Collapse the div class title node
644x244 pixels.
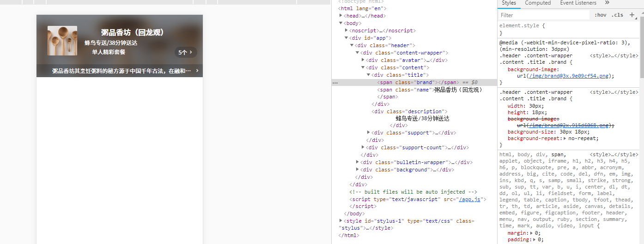[x=369, y=75]
